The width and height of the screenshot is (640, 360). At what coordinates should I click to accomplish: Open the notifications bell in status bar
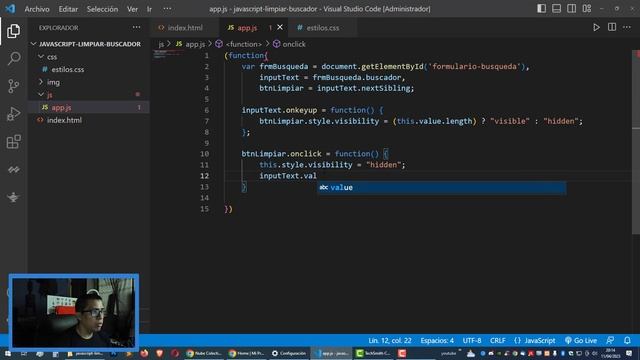627,340
